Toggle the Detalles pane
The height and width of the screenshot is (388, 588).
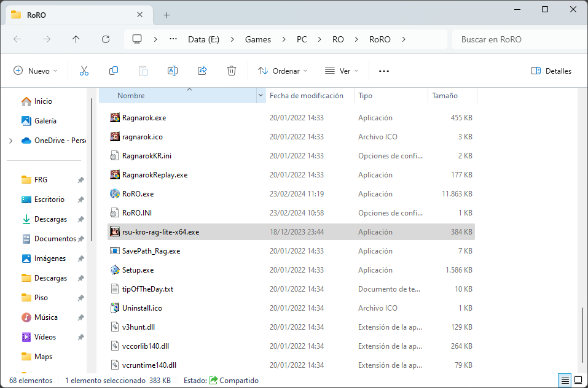551,71
